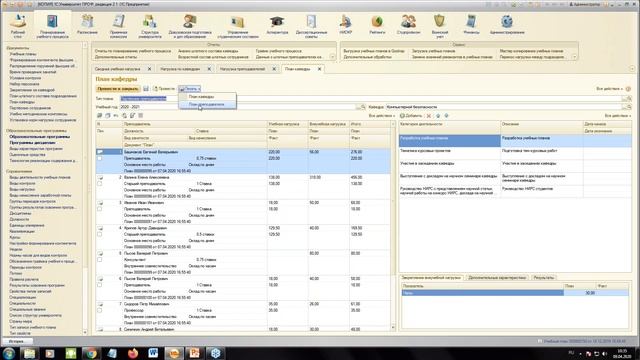The width and height of the screenshot is (640, 360).
Task: Open the Приемная комиссия section
Action: [x=118, y=25]
